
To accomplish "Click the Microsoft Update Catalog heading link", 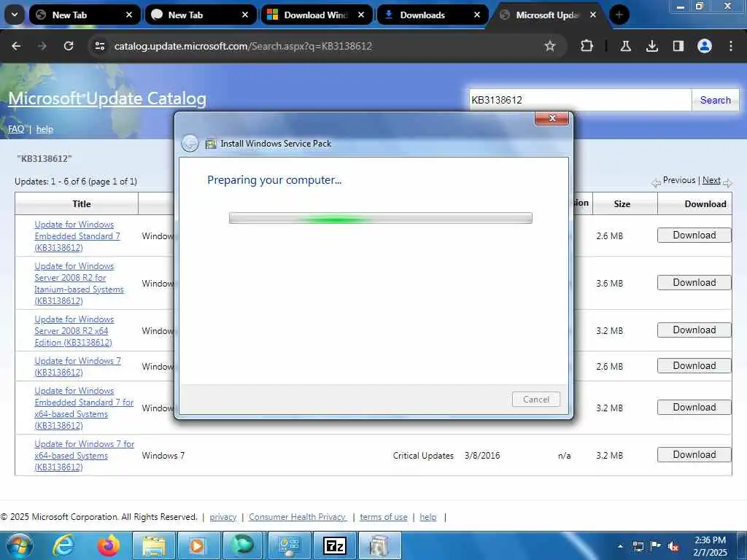I will click(x=107, y=98).
